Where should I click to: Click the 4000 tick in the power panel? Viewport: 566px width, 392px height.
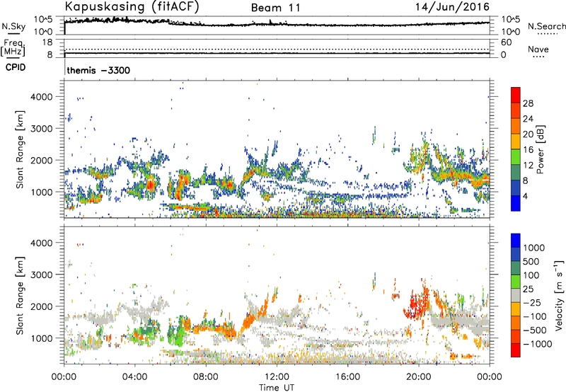click(x=41, y=97)
